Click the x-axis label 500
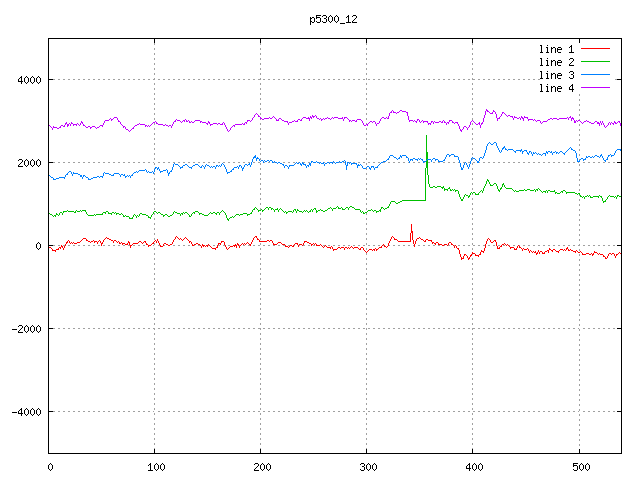The height and width of the screenshot is (480, 640). pos(581,467)
